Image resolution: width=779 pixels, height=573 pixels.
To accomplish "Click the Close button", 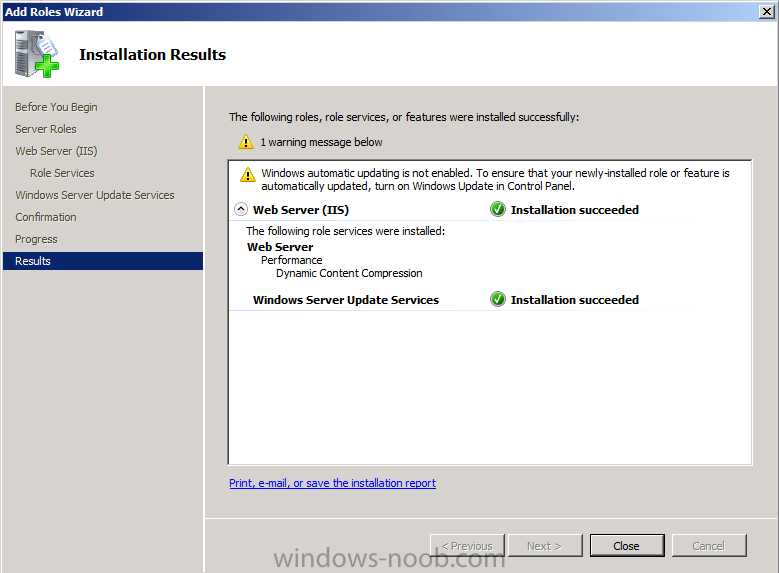I will point(627,546).
